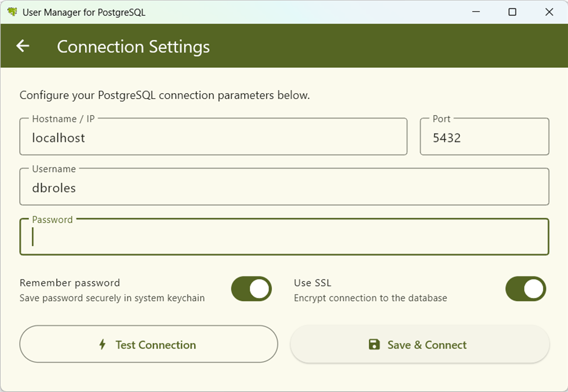This screenshot has height=392, width=568.
Task: Click the Test Connection button
Action: click(148, 344)
